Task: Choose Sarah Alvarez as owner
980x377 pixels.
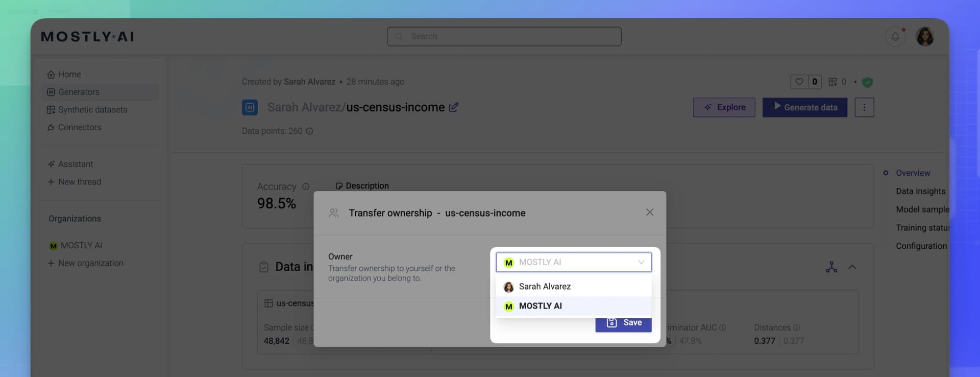Action: (x=574, y=287)
